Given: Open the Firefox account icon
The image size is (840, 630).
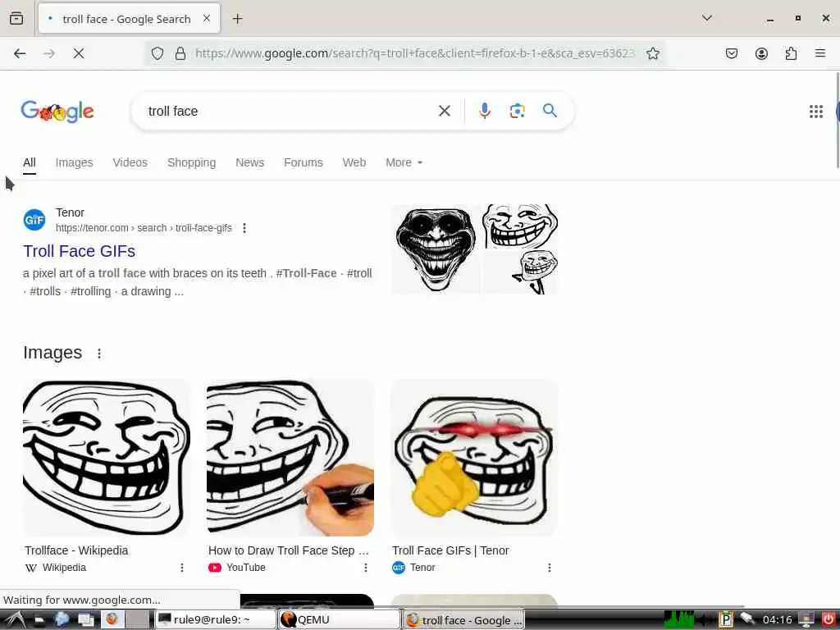Looking at the screenshot, I should pos(761,53).
